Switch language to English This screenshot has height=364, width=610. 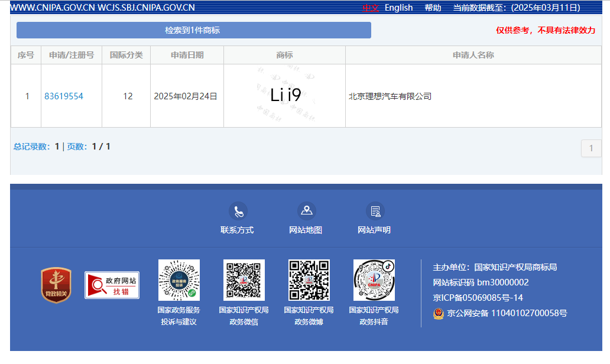[x=398, y=8]
